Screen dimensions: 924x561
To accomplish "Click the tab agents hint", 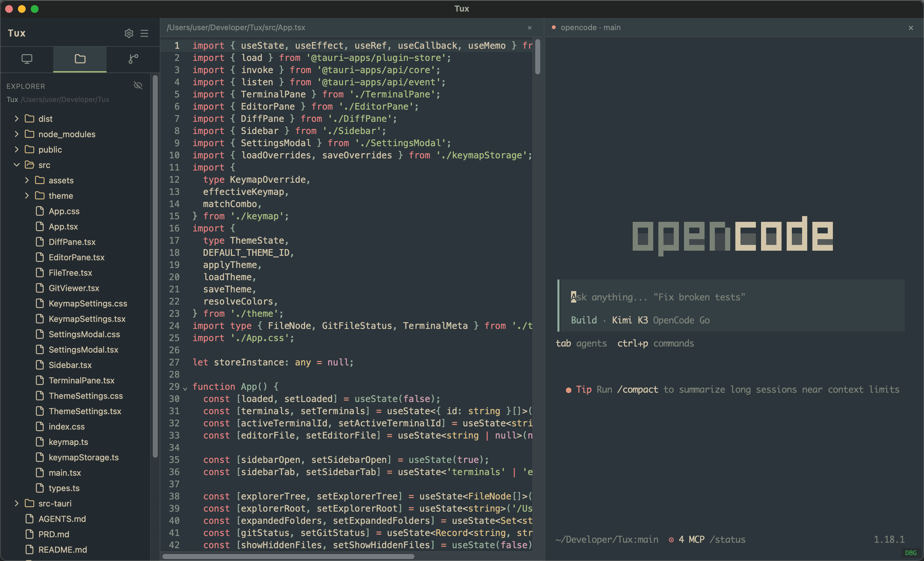I will (x=581, y=343).
